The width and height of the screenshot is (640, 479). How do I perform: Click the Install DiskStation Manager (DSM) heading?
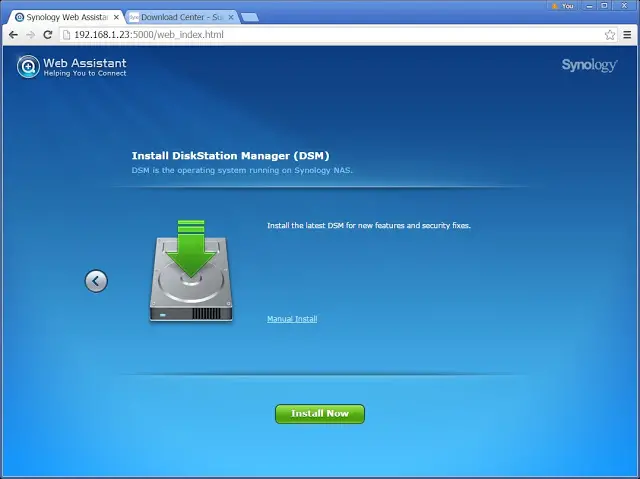click(x=230, y=155)
